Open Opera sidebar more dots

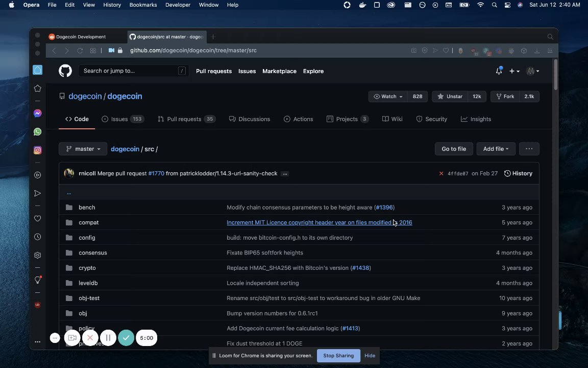pos(37,342)
